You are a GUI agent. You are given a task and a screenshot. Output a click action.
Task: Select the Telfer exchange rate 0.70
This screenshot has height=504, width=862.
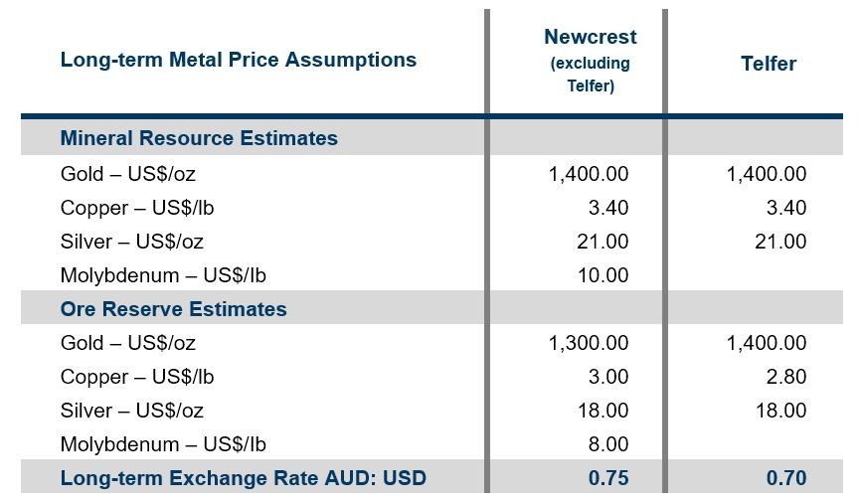coord(786,477)
